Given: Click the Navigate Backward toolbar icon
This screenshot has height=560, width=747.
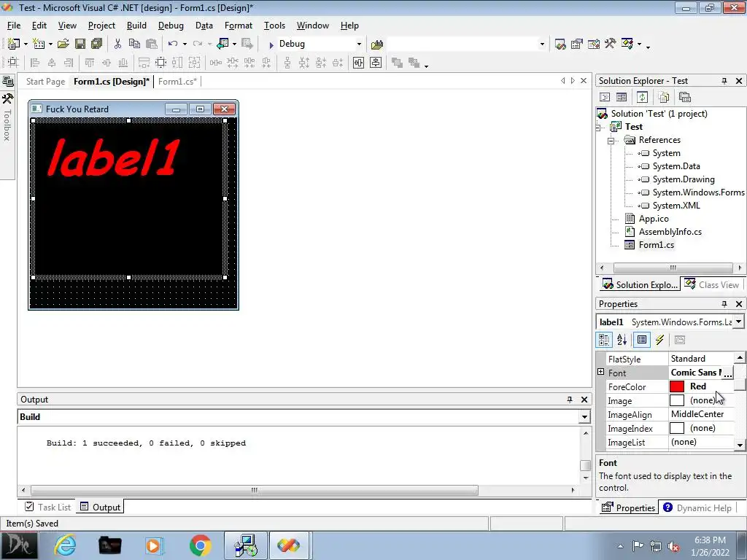Looking at the screenshot, I should click(x=222, y=44).
